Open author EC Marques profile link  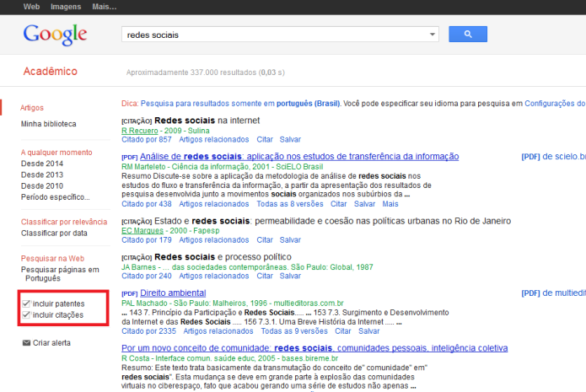point(142,231)
